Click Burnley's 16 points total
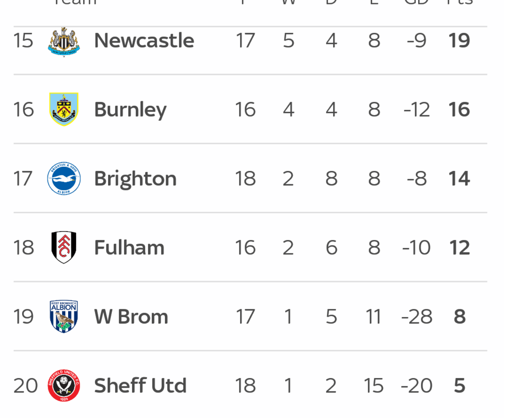Image resolution: width=532 pixels, height=418 pixels. [459, 110]
